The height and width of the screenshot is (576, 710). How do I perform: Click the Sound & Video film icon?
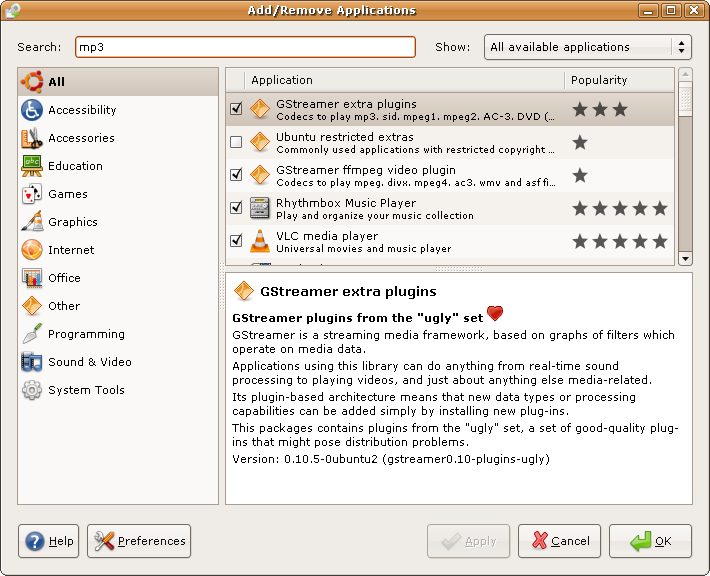click(32, 362)
